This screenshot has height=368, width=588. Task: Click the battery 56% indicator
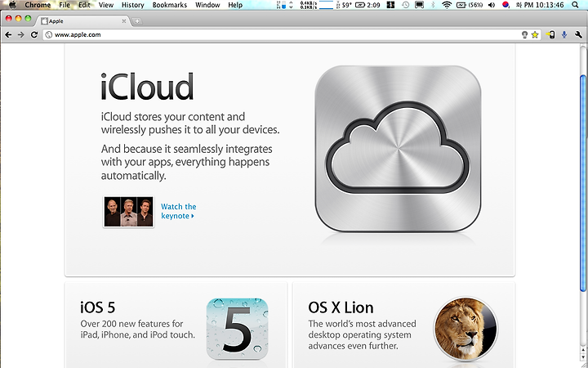pos(469,5)
